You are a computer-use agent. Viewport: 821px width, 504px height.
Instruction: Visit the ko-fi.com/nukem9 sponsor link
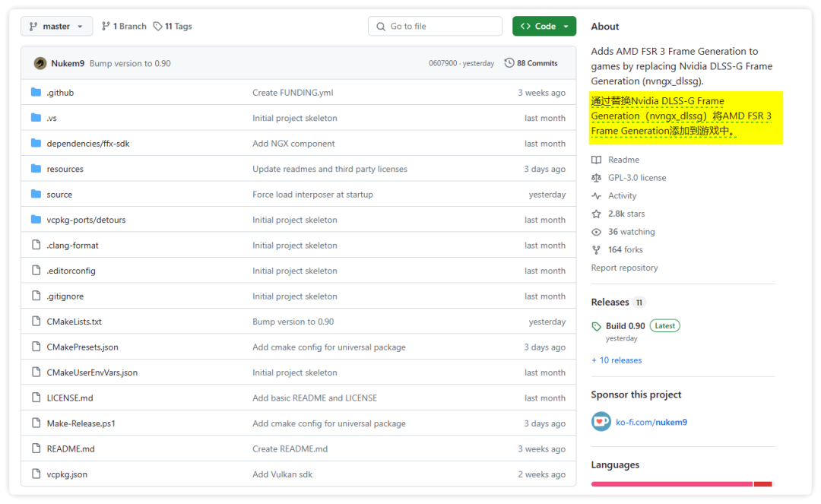coord(651,422)
